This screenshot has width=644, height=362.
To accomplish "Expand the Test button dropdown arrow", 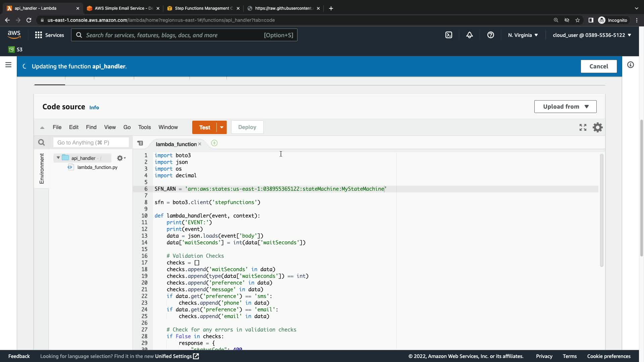I will click(222, 127).
